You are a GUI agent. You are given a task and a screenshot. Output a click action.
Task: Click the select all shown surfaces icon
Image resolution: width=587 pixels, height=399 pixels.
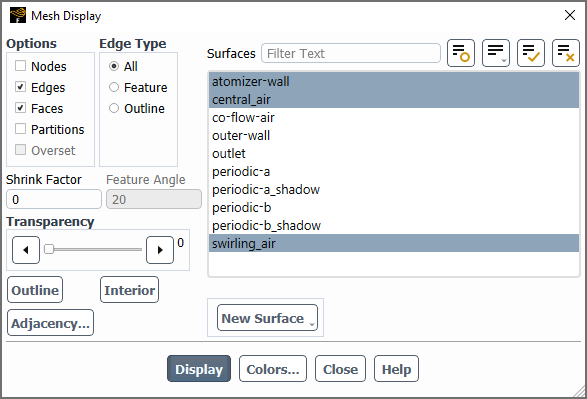click(530, 53)
